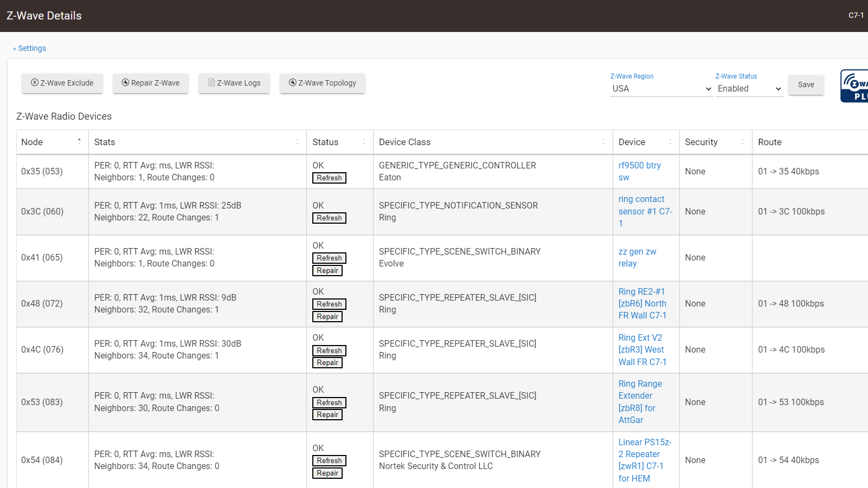Click the sort control on the Device column
Screen dimensions: 868x488
point(671,141)
